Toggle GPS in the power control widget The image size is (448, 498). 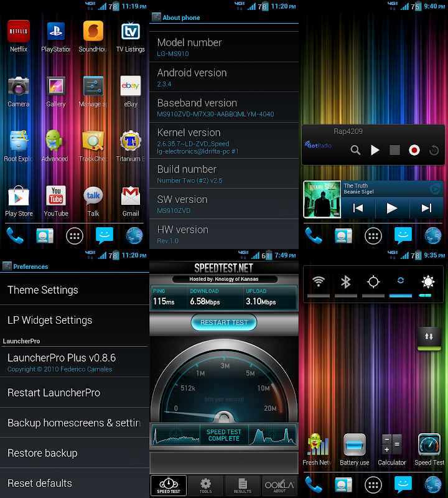[373, 283]
